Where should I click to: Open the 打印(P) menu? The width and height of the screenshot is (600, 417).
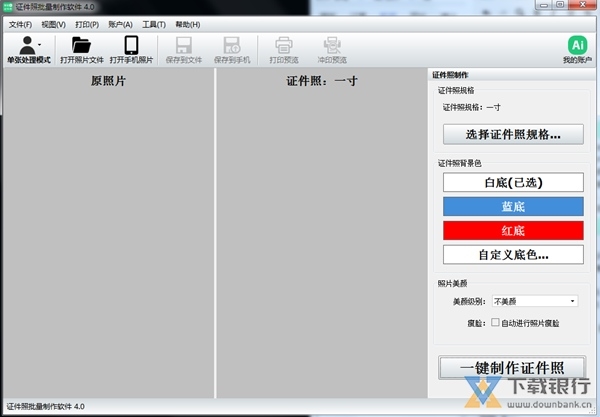click(87, 25)
